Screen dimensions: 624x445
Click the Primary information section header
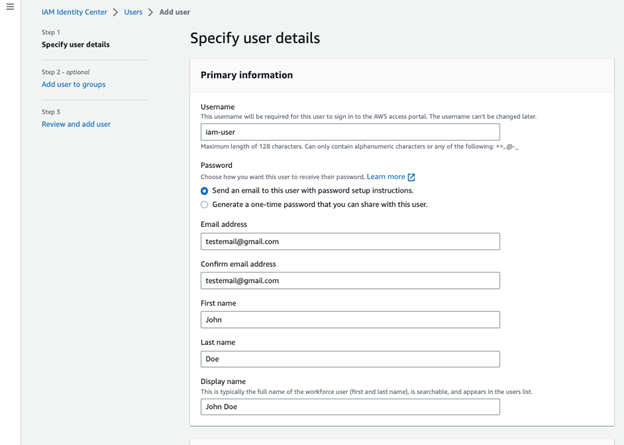point(247,75)
